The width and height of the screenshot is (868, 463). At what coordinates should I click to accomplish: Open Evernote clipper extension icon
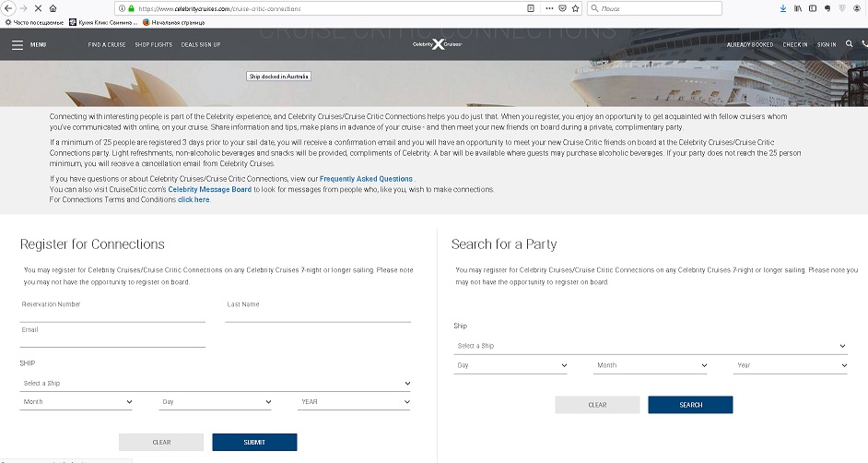click(x=827, y=8)
